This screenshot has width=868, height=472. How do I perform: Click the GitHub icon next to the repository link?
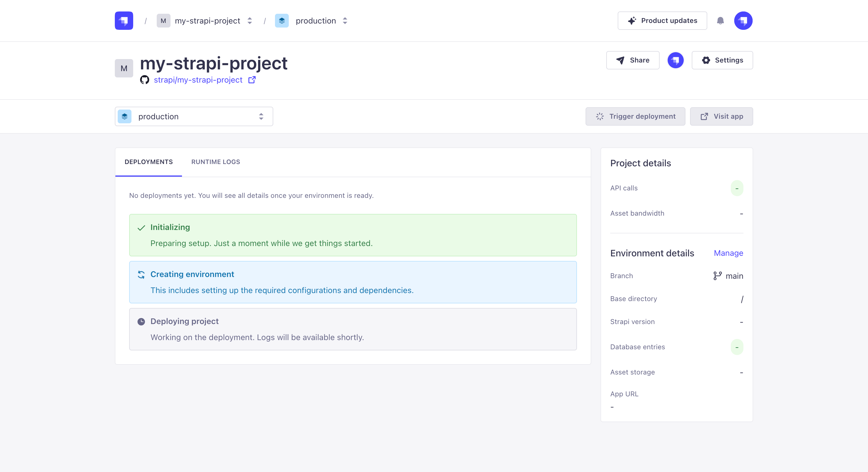point(145,80)
